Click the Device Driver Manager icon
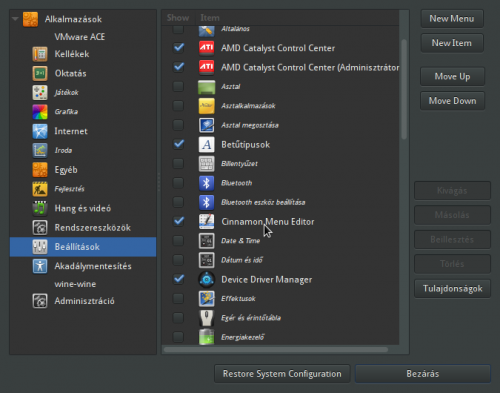Screen dimensions: 500x393 [x=206, y=279]
